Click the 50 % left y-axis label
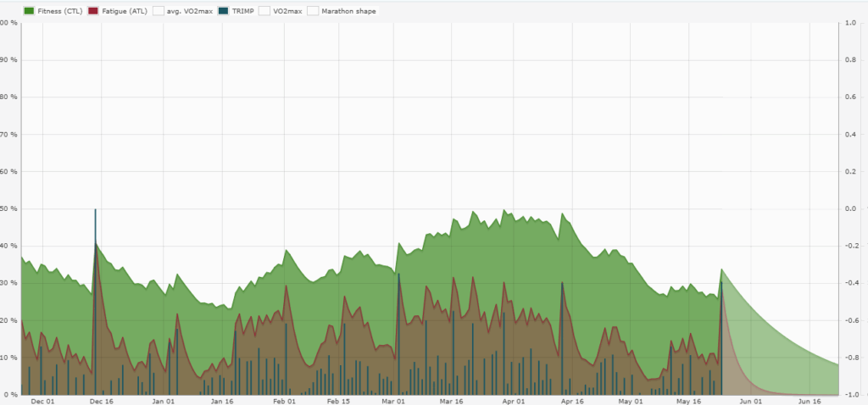 tap(8, 208)
